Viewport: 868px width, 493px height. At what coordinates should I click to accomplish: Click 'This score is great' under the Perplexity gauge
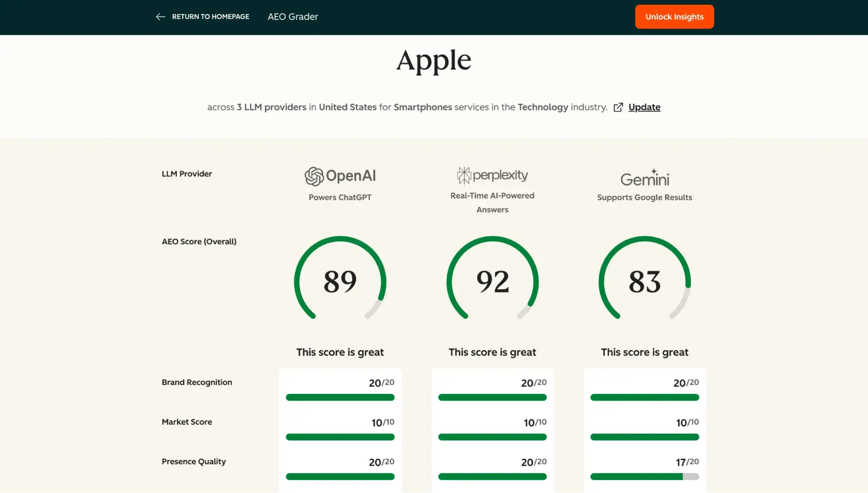pos(492,352)
